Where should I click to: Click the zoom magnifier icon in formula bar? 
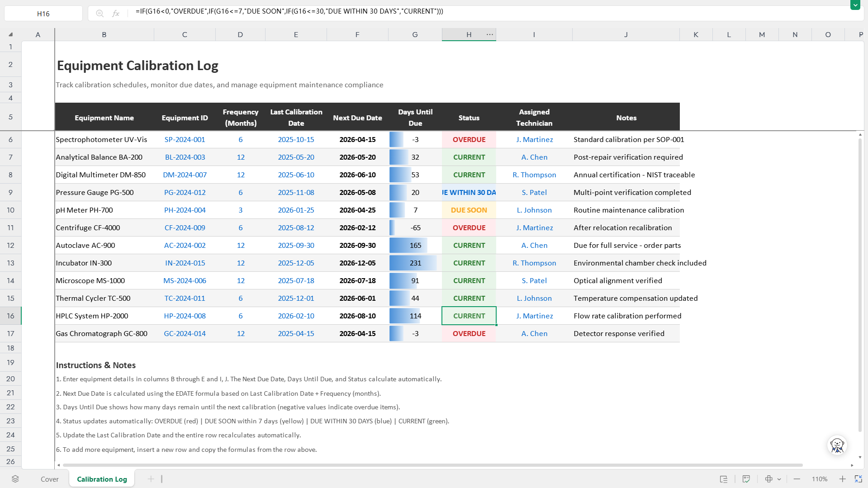click(100, 14)
